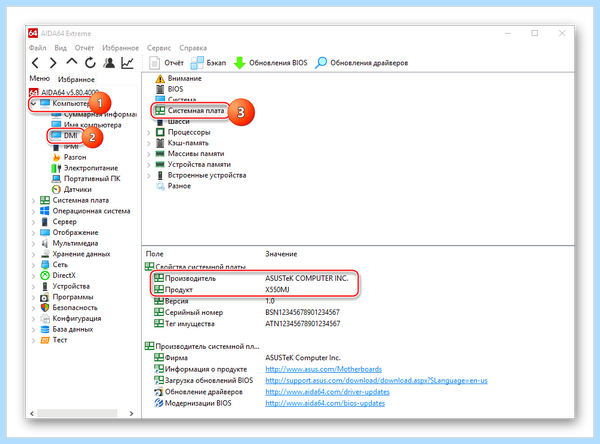
Task: Select Разное entry in list
Action: point(173,186)
